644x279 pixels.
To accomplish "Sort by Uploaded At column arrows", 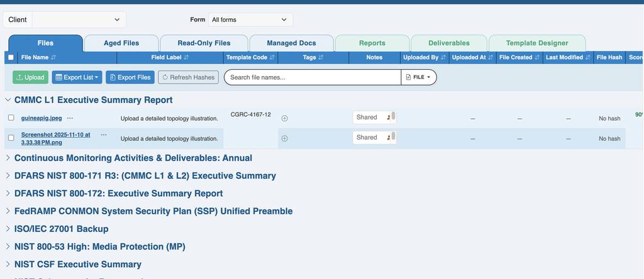I will pos(491,57).
